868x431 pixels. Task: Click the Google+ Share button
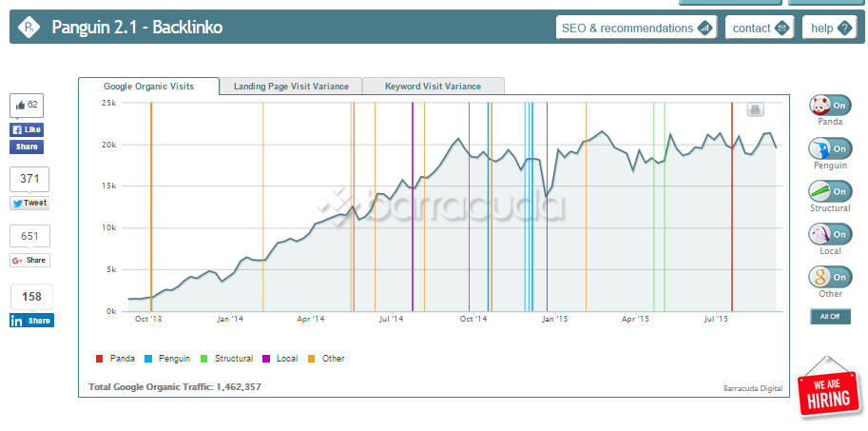point(29,260)
